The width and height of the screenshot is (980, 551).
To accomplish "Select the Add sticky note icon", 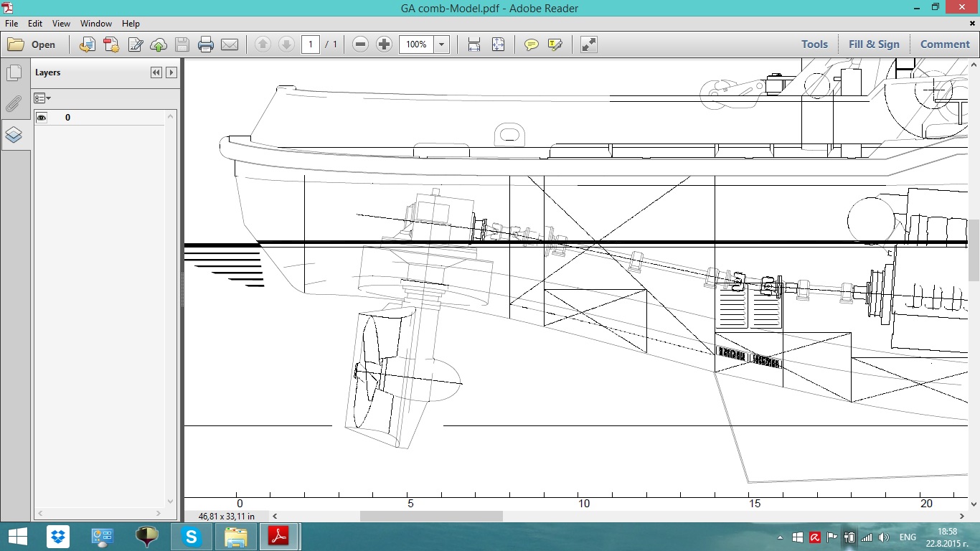I will pyautogui.click(x=531, y=44).
